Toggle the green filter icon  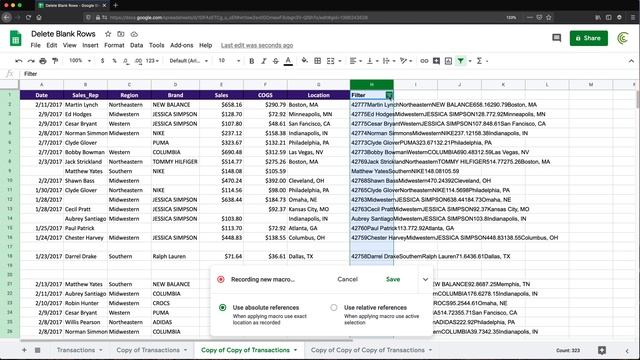460,61
